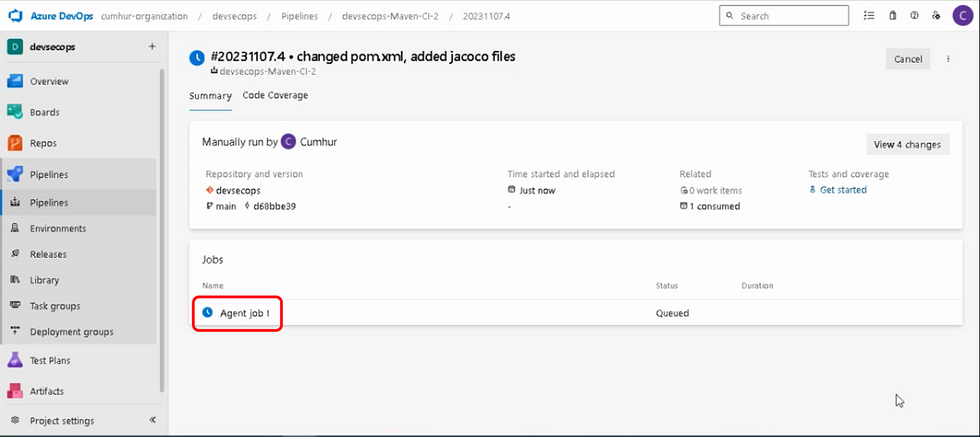Click the Name column header in Jobs
This screenshot has width=980, height=437.
tap(213, 286)
